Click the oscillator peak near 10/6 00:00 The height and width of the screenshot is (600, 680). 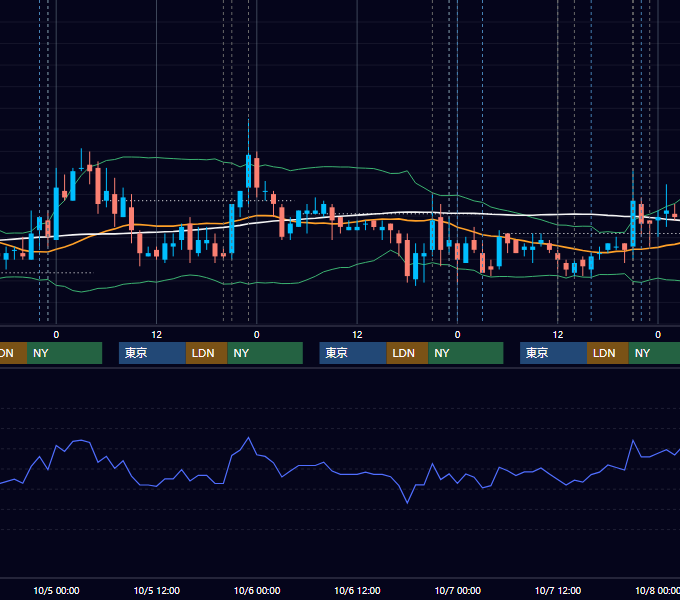coord(248,438)
